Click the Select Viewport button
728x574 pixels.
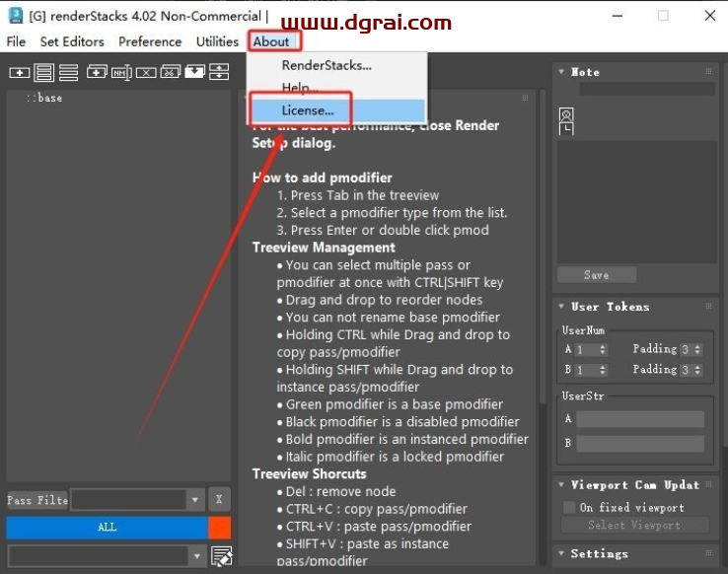pyautogui.click(x=634, y=525)
